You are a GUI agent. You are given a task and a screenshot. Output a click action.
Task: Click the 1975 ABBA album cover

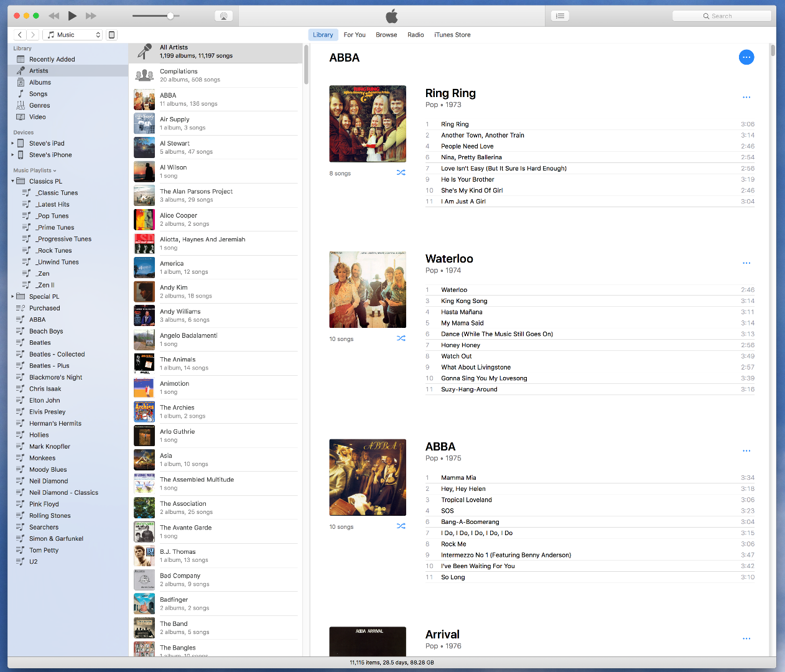[368, 477]
